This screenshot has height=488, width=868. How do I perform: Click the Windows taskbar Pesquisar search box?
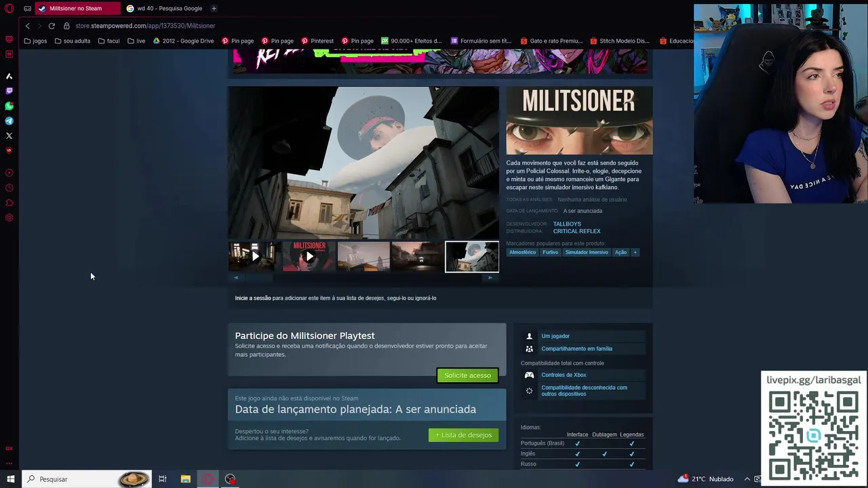pos(86,479)
